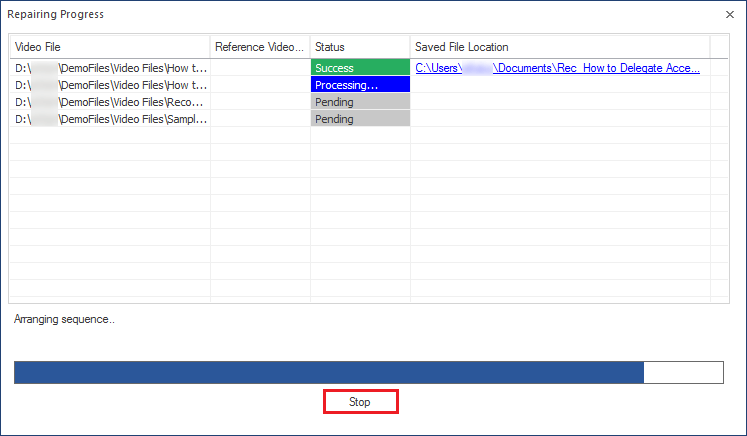Screen dimensions: 747x436
Task: Select the Video File column header
Action: tap(110, 47)
